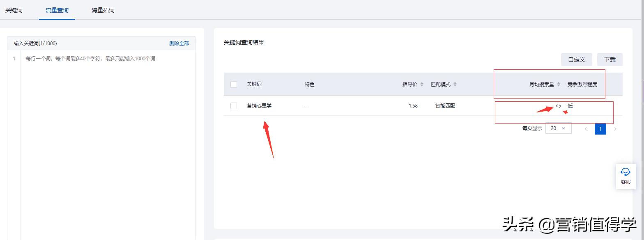Click 删除全部 link
644x240 pixels.
point(179,43)
